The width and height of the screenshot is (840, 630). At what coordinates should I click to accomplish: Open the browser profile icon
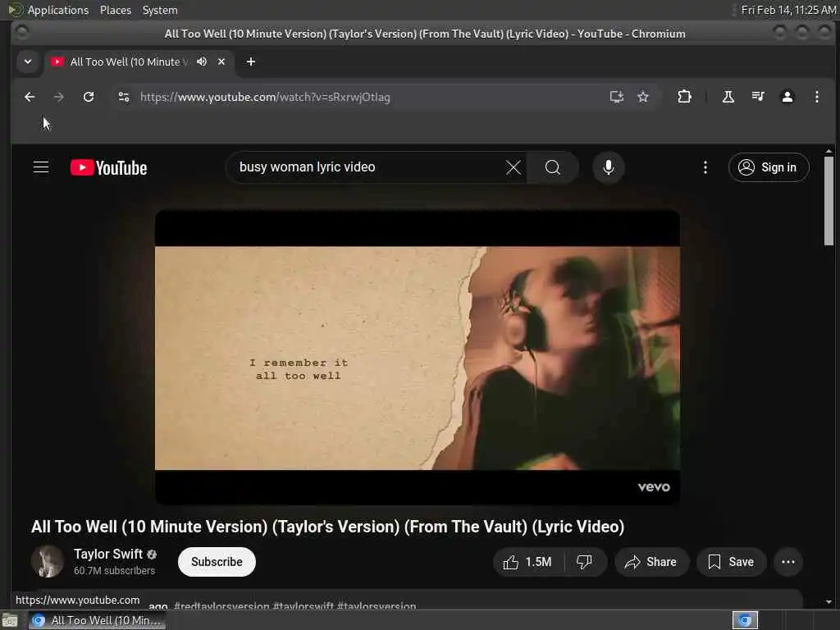(x=787, y=97)
